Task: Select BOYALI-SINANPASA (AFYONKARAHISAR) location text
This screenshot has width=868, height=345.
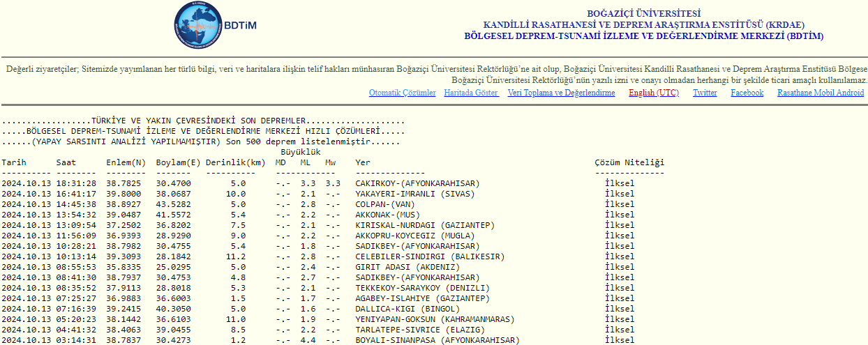Action: click(437, 340)
